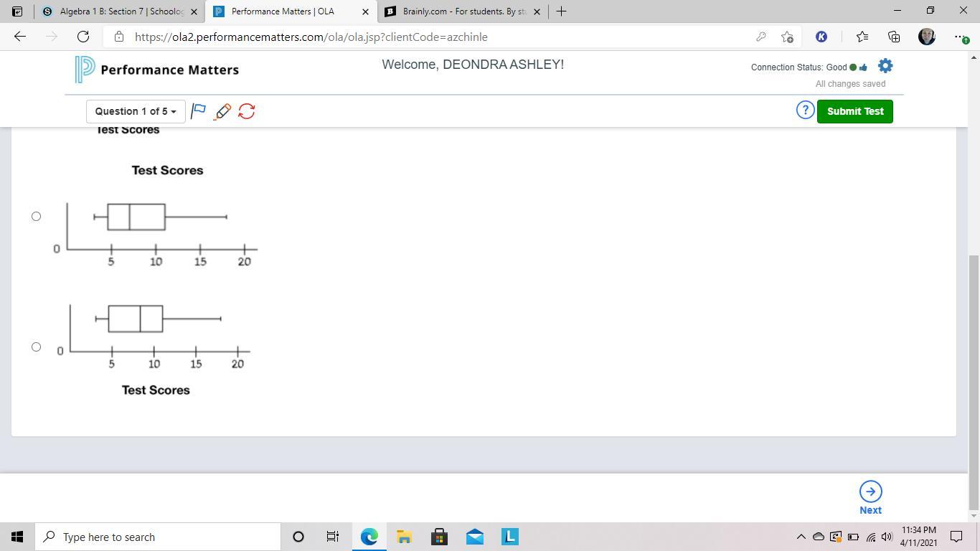The height and width of the screenshot is (551, 980).
Task: Select the lower box plot radio button
Action: (x=36, y=347)
